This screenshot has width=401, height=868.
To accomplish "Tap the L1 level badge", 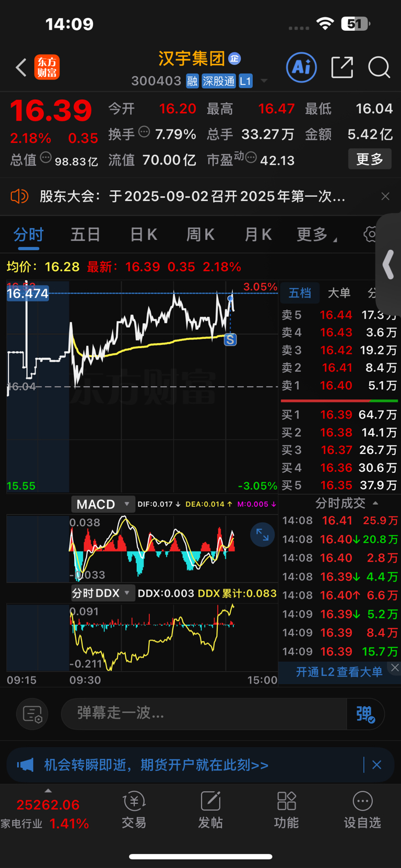I will (245, 81).
